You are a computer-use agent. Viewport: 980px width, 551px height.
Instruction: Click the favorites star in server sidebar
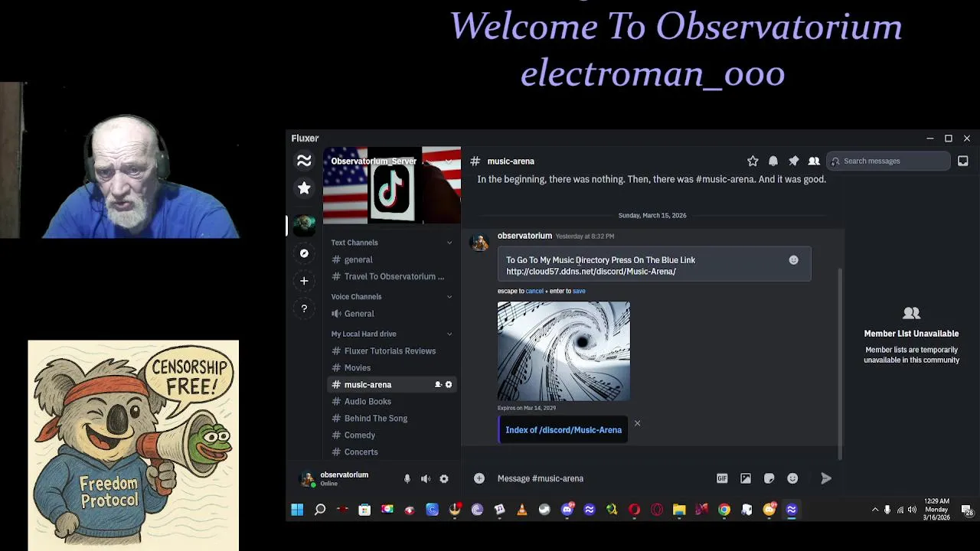304,187
